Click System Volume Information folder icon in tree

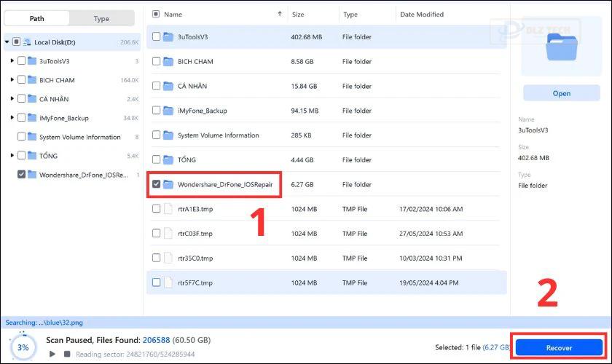pyautogui.click(x=32, y=136)
